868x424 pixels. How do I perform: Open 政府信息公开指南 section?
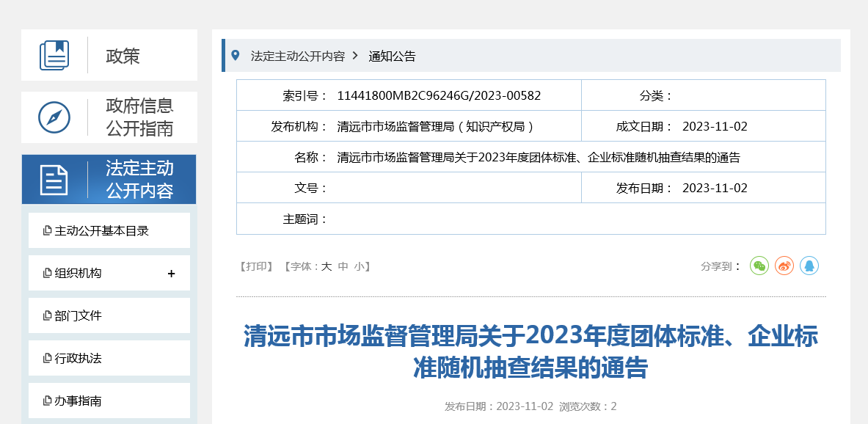point(139,117)
